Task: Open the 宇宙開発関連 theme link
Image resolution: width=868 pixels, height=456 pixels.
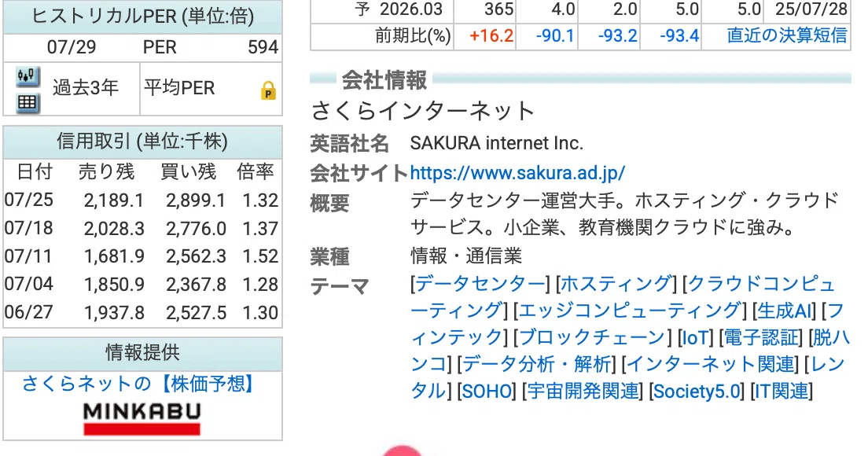Action: (583, 392)
